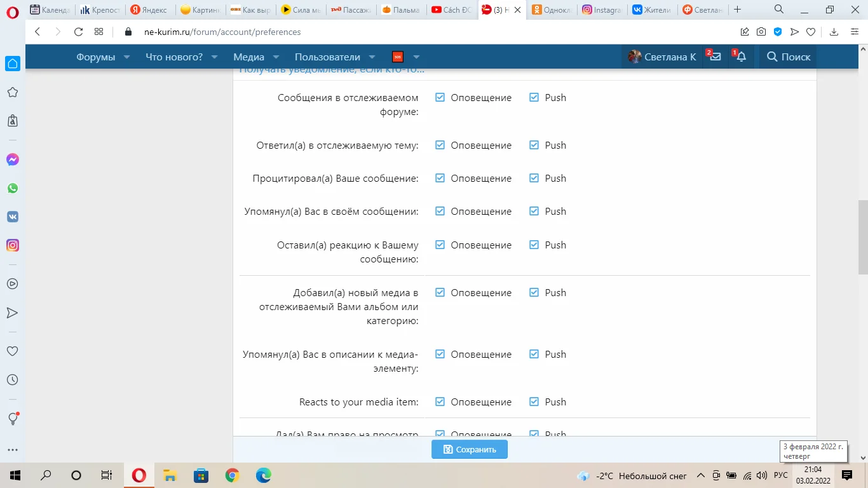Open the Поиск search button

789,57
